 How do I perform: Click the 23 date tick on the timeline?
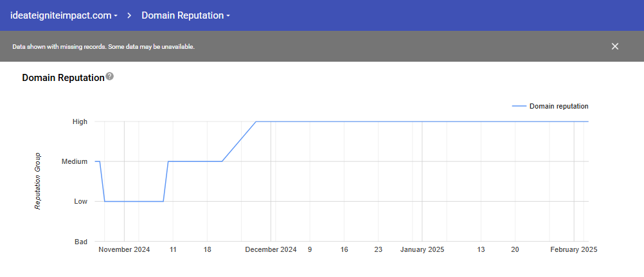[378, 250]
